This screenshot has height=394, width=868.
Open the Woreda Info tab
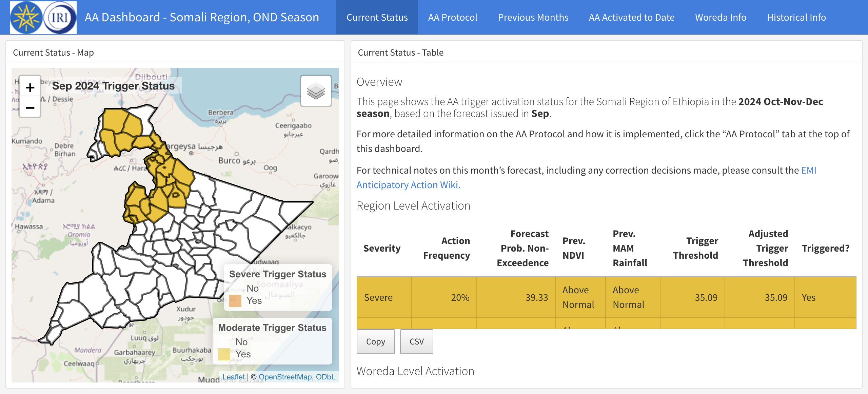click(x=721, y=17)
